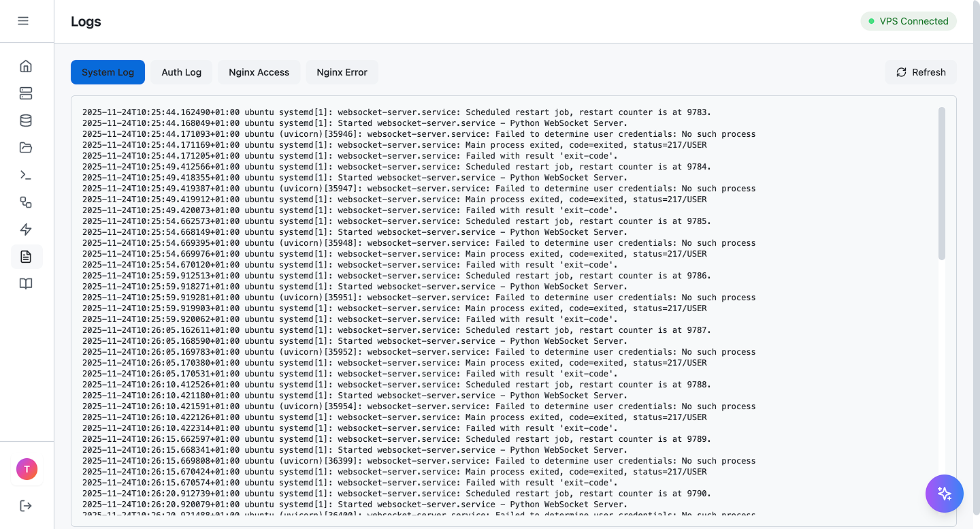Click the sign-out icon
The height and width of the screenshot is (529, 980).
pyautogui.click(x=26, y=506)
